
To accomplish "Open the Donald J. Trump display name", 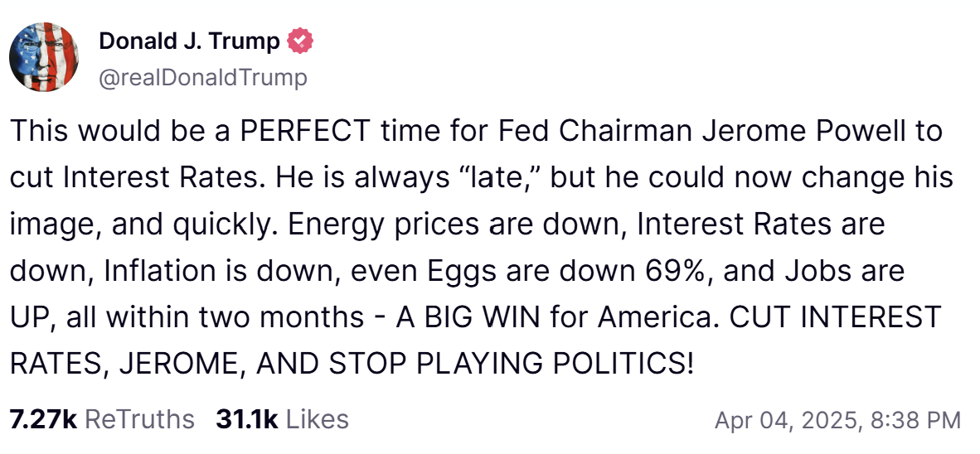I will (190, 41).
